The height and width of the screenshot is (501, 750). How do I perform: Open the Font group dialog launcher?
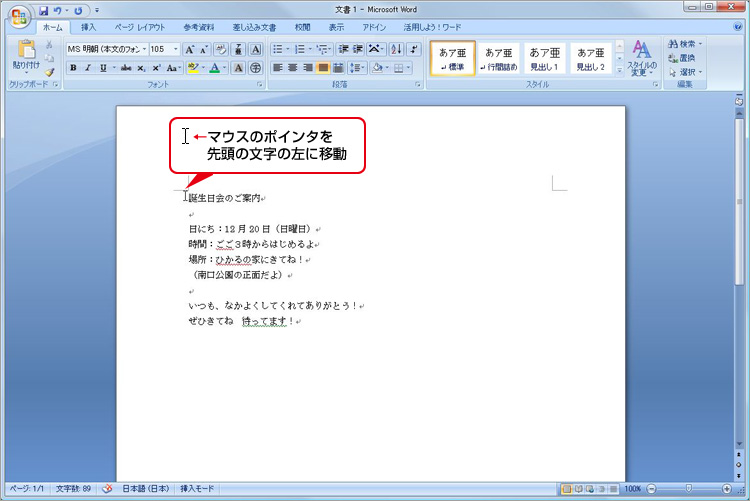[260, 85]
